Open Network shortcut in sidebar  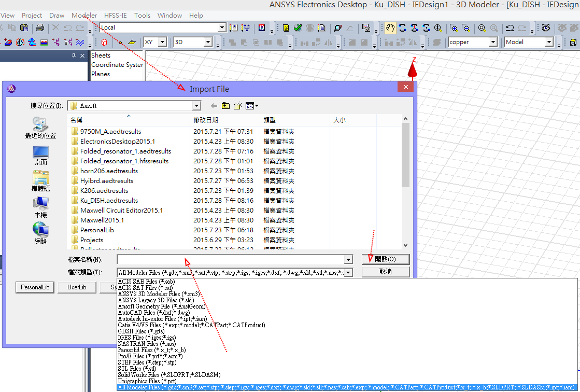[40, 233]
